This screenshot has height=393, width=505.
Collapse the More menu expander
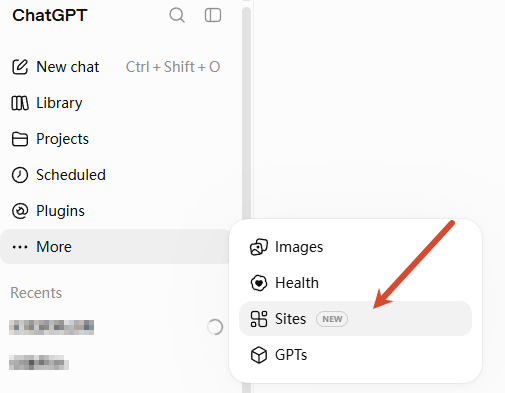(x=116, y=247)
